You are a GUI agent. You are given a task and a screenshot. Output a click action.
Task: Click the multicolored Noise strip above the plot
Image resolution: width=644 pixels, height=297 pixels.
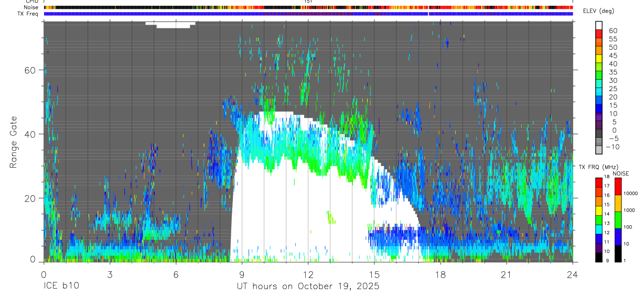point(308,7)
